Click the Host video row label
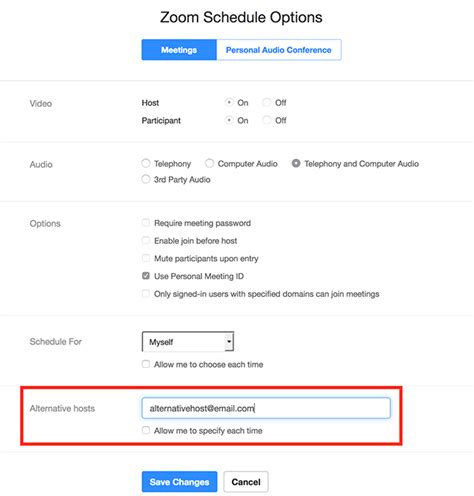Screen dimensions: 474x496 (x=150, y=103)
